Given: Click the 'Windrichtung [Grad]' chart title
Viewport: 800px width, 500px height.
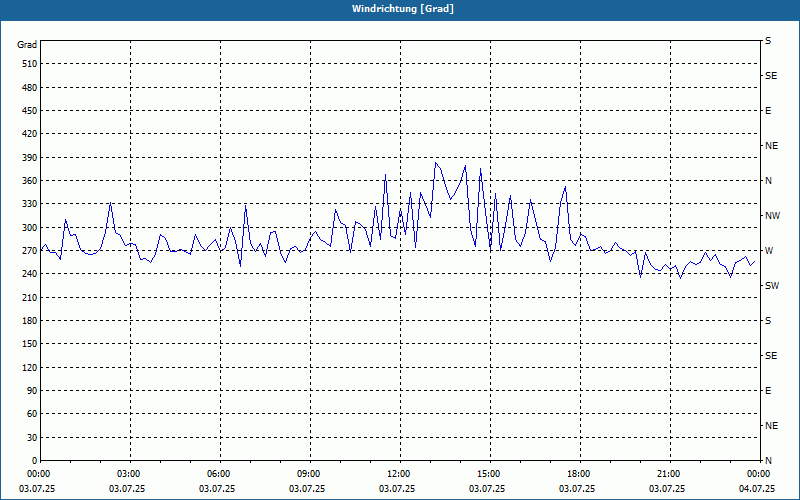Looking at the screenshot, I should (403, 9).
